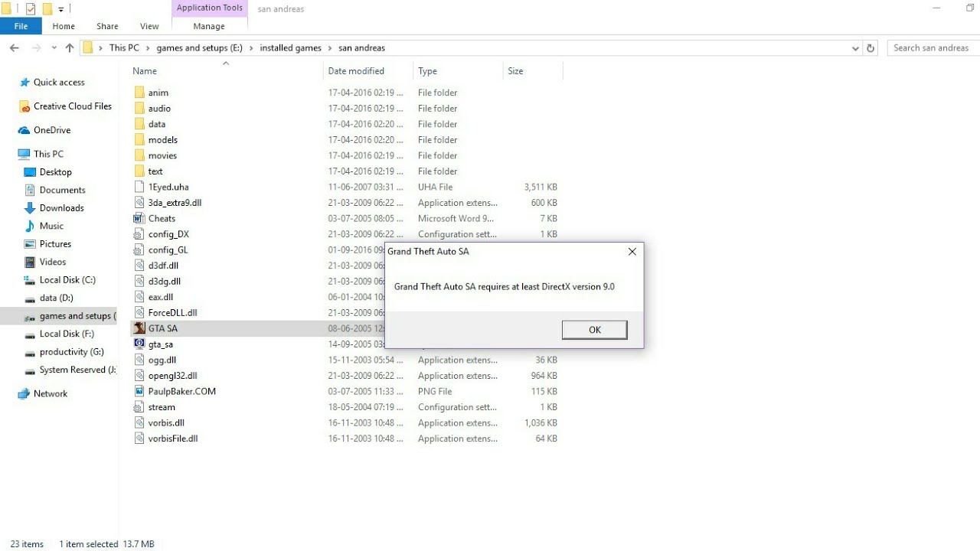Select the text folder icon
The width and height of the screenshot is (980, 551).
click(x=139, y=171)
